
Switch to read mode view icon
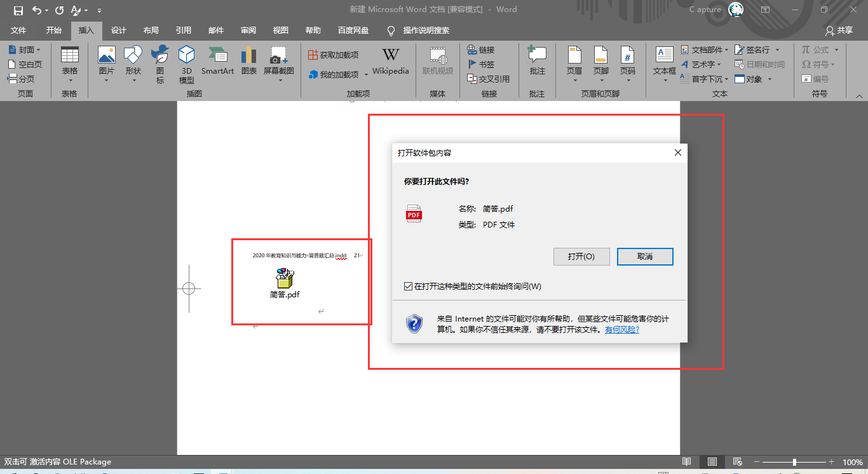click(687, 462)
